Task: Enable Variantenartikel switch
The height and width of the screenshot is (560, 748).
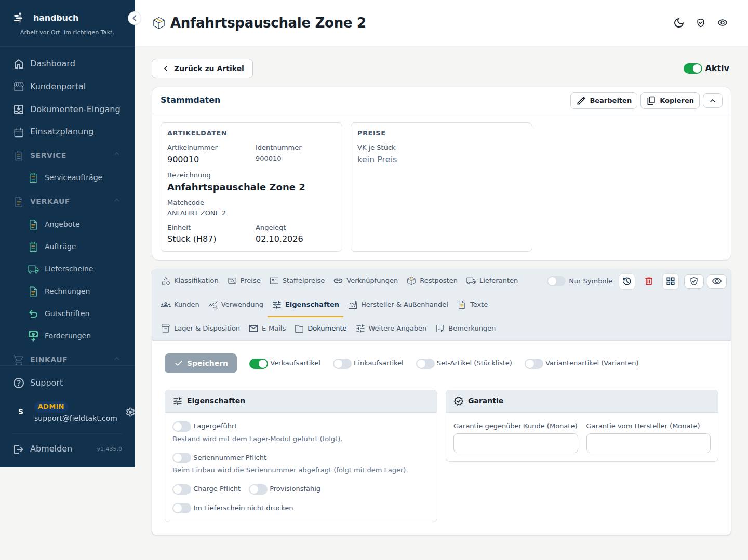Action: click(x=533, y=364)
